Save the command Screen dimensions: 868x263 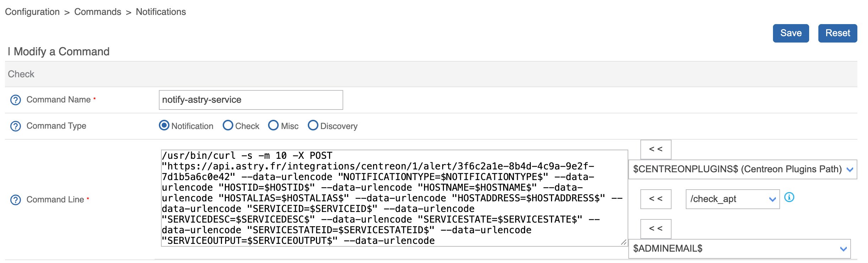[x=791, y=33]
